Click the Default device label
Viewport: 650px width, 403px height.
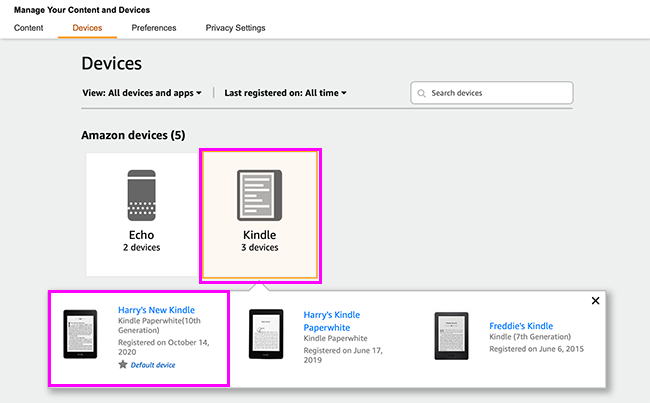153,365
